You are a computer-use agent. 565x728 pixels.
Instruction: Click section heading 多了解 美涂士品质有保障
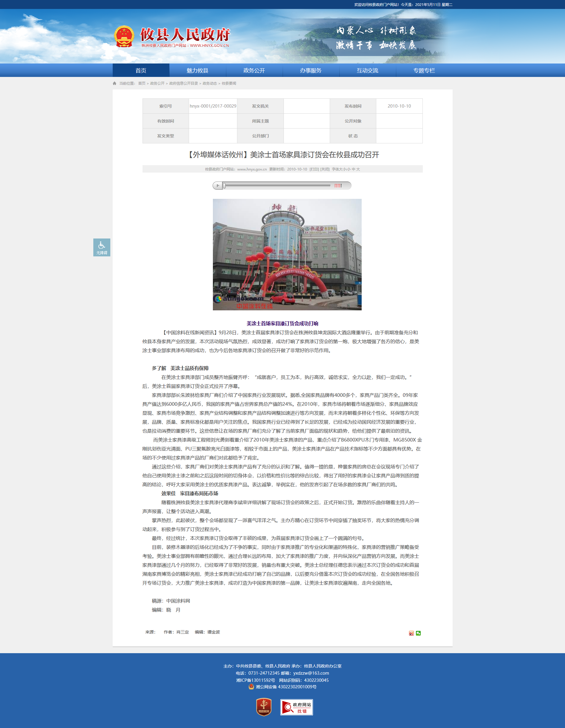[x=180, y=368]
